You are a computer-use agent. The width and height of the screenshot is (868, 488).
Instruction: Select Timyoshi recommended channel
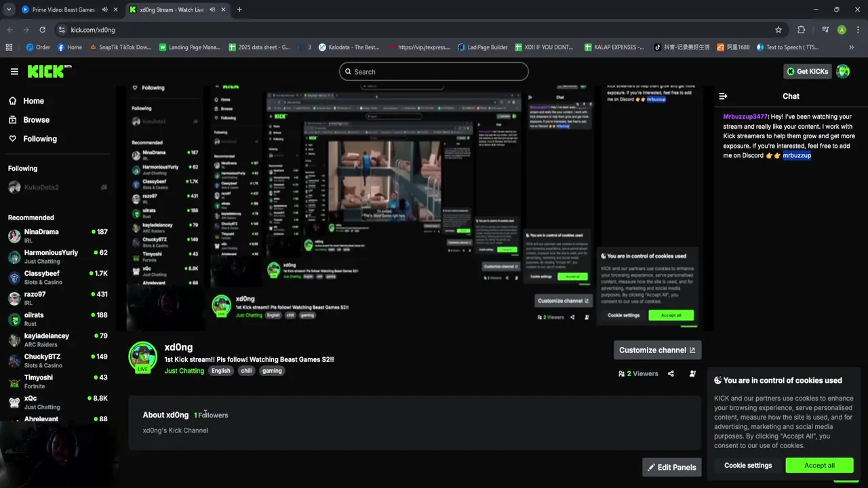(58, 382)
